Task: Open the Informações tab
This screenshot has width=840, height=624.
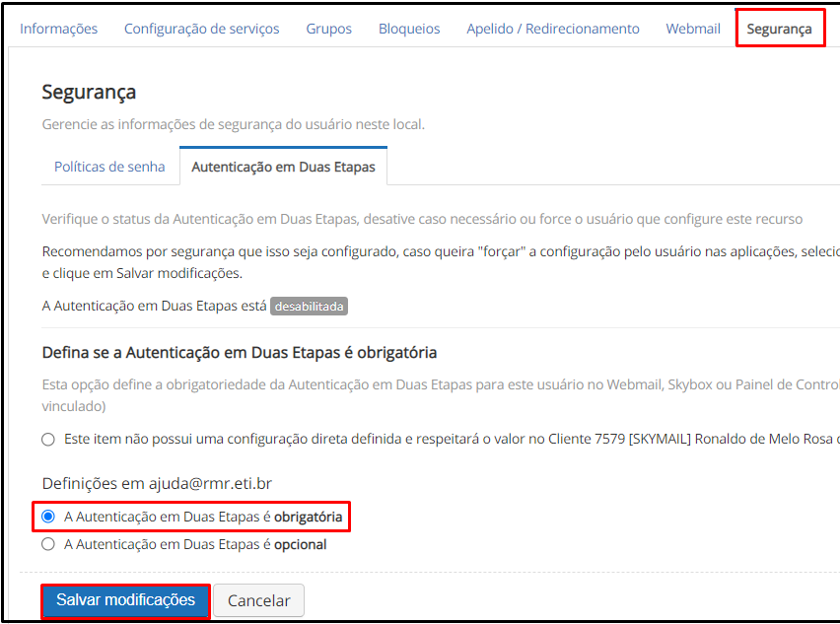Action: click(x=58, y=29)
